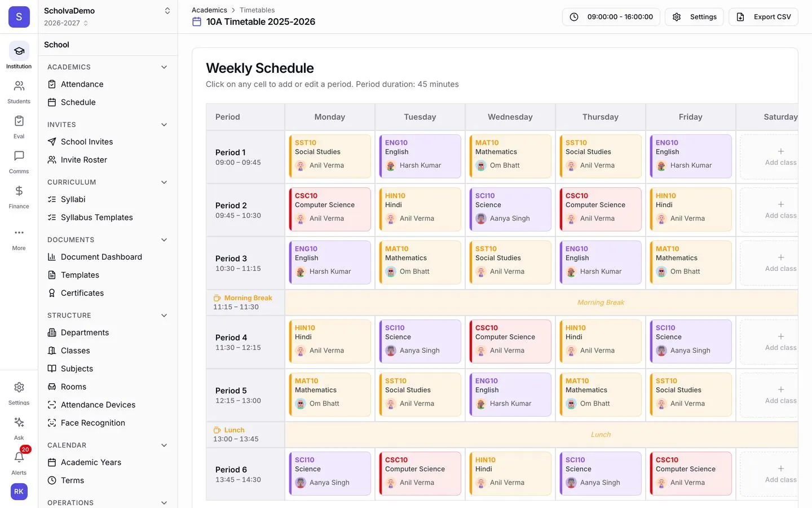812x508 pixels.
Task: Open the ScholvaDemo organization switcher
Action: pos(107,11)
